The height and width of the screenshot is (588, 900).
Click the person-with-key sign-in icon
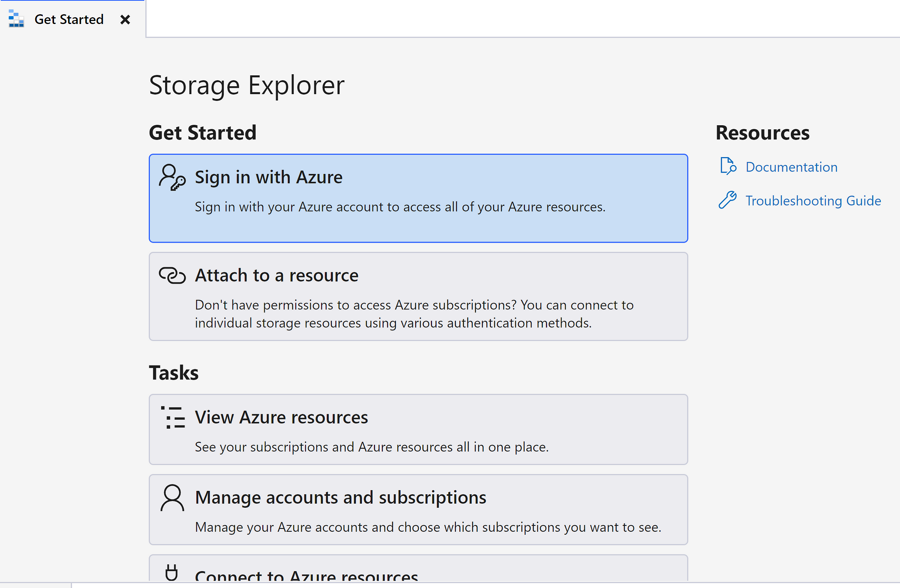[172, 177]
